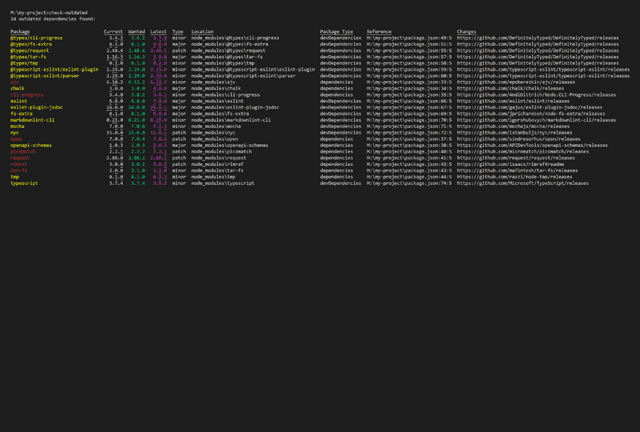The width and height of the screenshot is (640, 432).
Task: Select typescript name in Package column
Action: tap(24, 183)
